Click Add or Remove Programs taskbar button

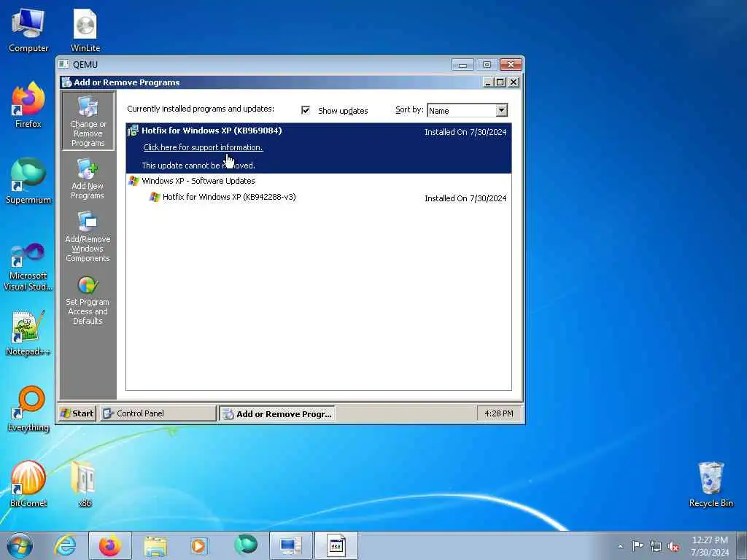[x=277, y=413]
